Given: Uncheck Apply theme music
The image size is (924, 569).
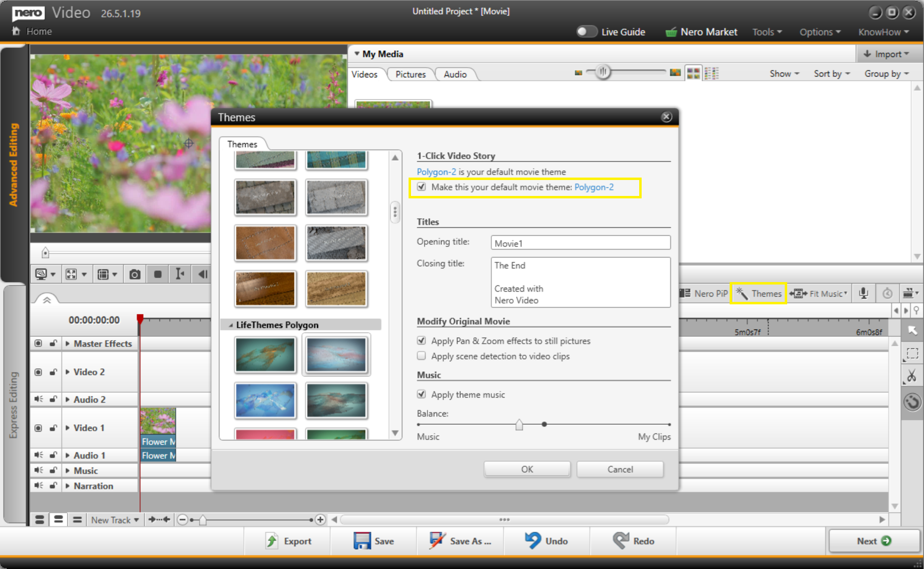Looking at the screenshot, I should 422,394.
